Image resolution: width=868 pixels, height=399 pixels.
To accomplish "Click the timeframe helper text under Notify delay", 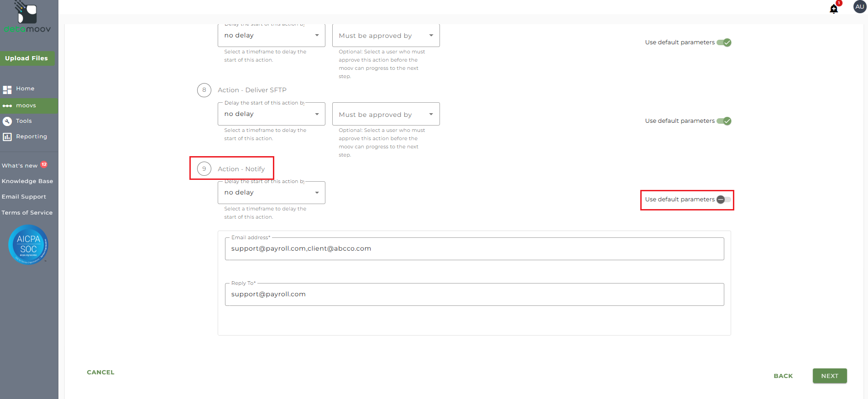I will pyautogui.click(x=265, y=213).
